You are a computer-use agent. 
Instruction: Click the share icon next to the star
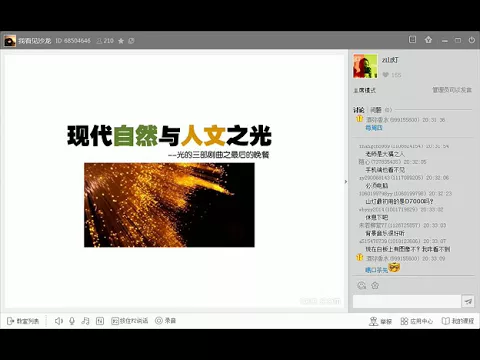131,41
